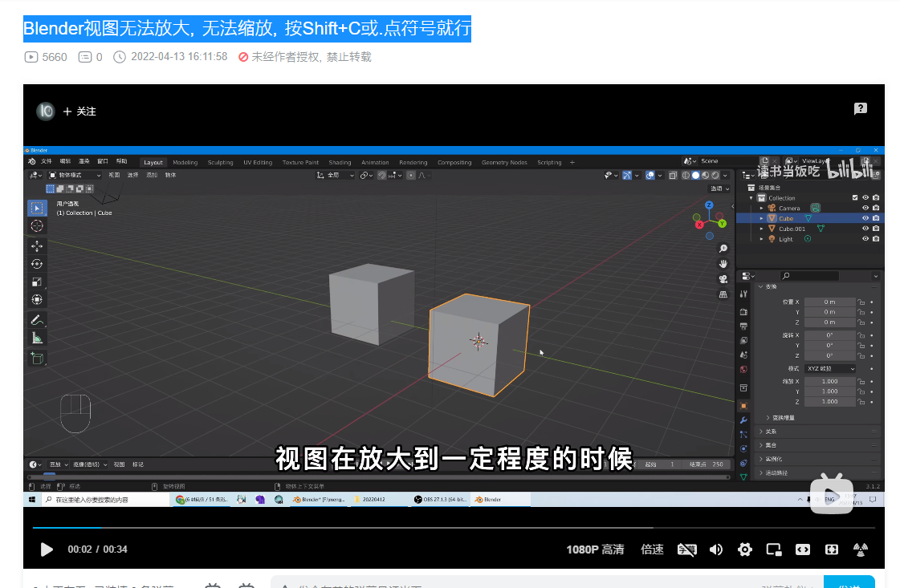
Task: Open the 添加 add menu in viewport header
Action: (x=152, y=175)
